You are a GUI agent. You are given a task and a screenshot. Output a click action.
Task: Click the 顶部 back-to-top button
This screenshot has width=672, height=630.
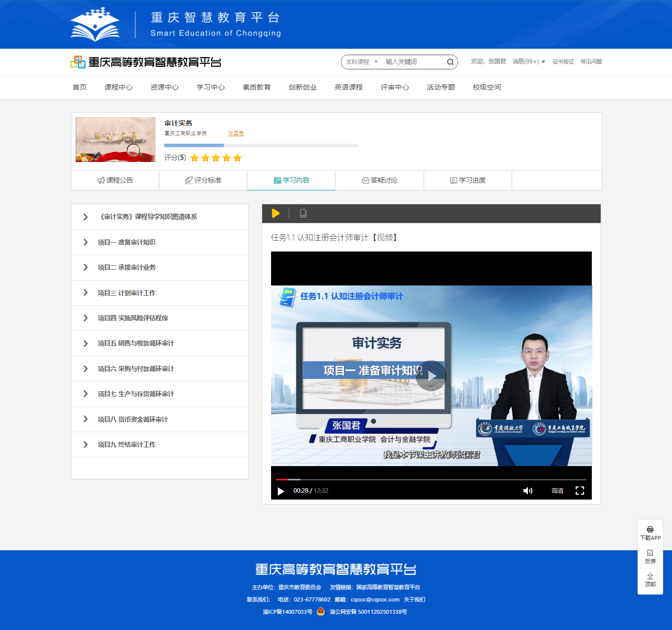[650, 580]
